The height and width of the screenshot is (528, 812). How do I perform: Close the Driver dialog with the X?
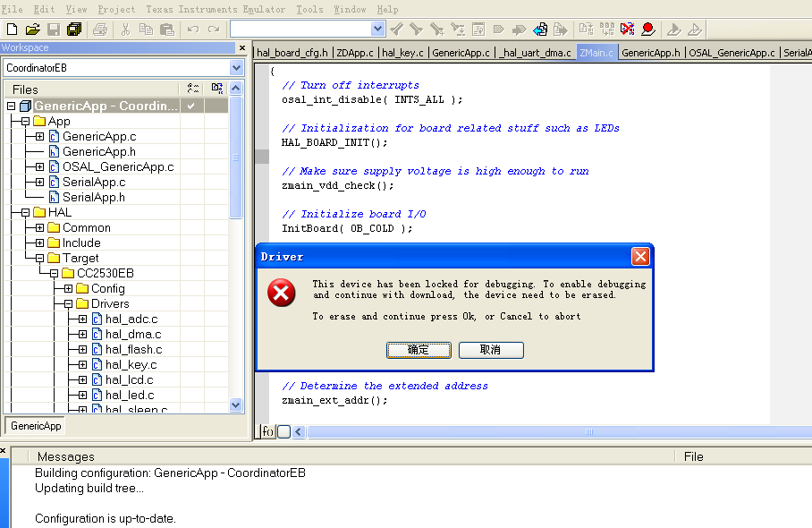(640, 257)
